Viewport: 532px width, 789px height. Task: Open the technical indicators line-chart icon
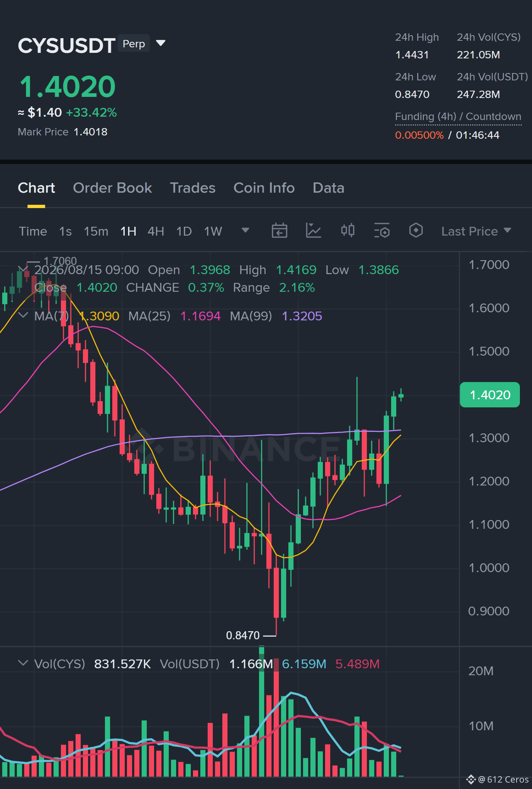click(x=313, y=231)
